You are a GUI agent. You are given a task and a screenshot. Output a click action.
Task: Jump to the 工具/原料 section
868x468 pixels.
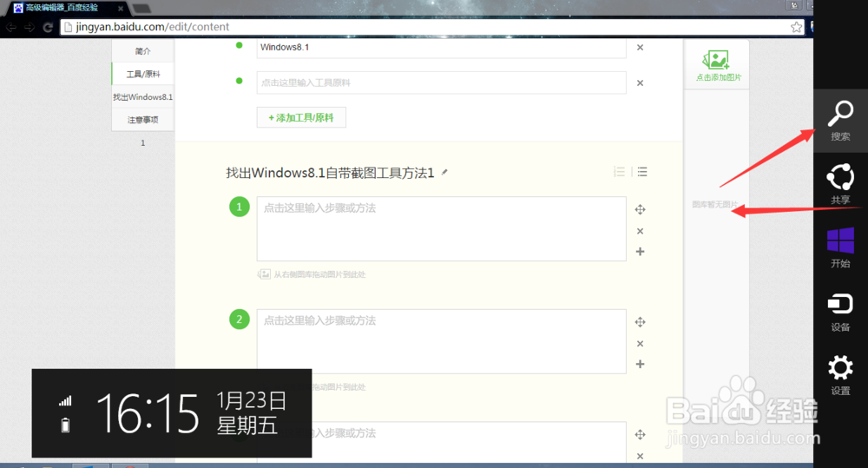pyautogui.click(x=143, y=74)
